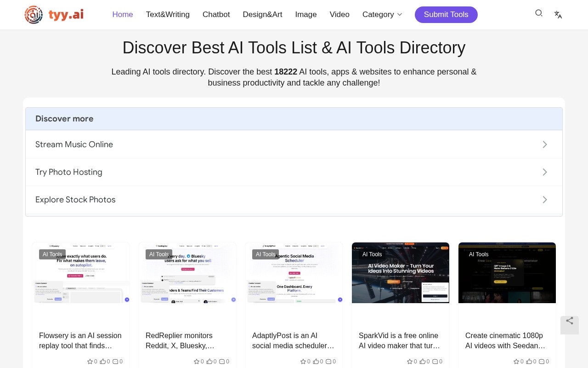Screen dimensions: 588x368
Task: Star the SparkVid tool card
Action: (410, 362)
